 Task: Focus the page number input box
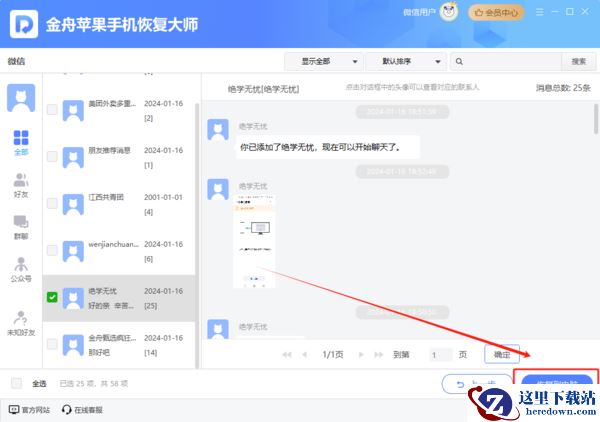point(440,355)
